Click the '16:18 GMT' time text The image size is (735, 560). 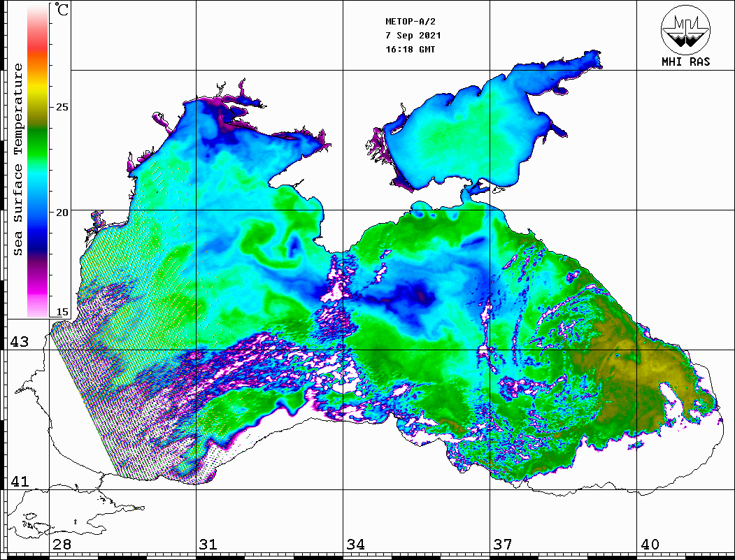[x=411, y=49]
